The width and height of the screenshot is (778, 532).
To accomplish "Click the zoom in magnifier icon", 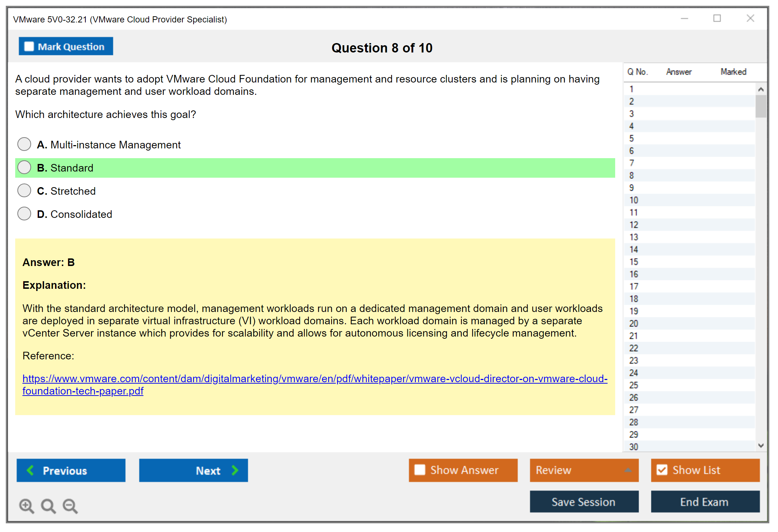I will [x=26, y=506].
